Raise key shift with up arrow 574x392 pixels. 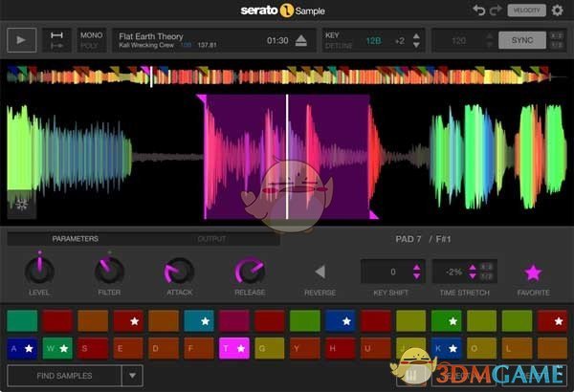click(416, 268)
